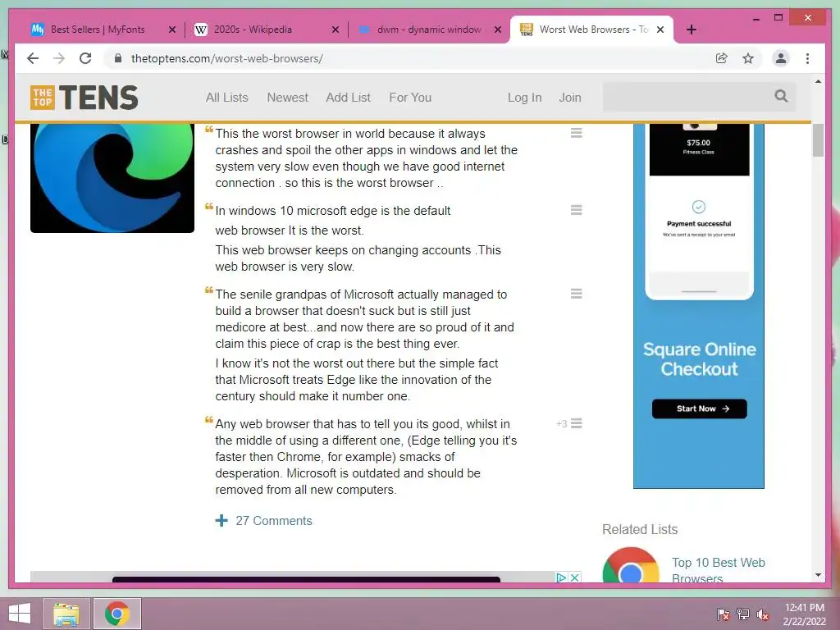Switch to the Best Sellers | MyFonts tab
The width and height of the screenshot is (840, 630).
click(x=98, y=30)
